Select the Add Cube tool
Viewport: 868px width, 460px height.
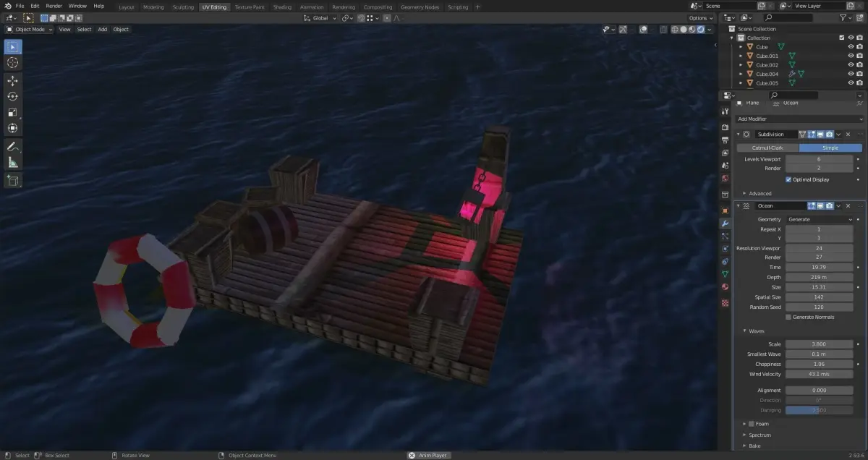[13, 180]
